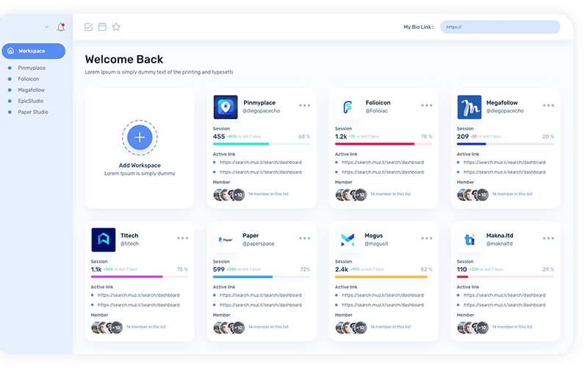Select Workspace in the sidebar
Image resolution: width=588 pixels, height=368 pixels.
[x=33, y=51]
